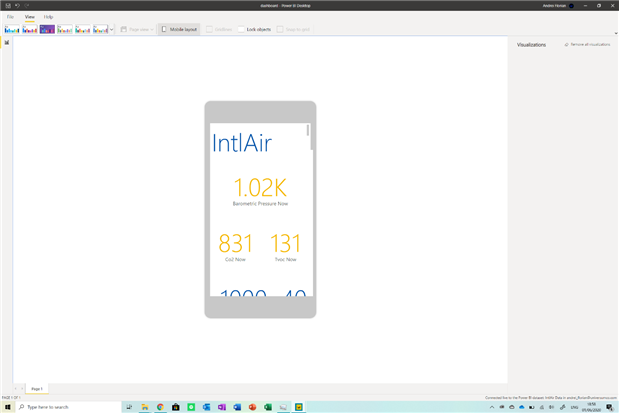Image resolution: width=619 pixels, height=413 pixels.
Task: Click the Save icon in title bar
Action: tap(7, 5)
